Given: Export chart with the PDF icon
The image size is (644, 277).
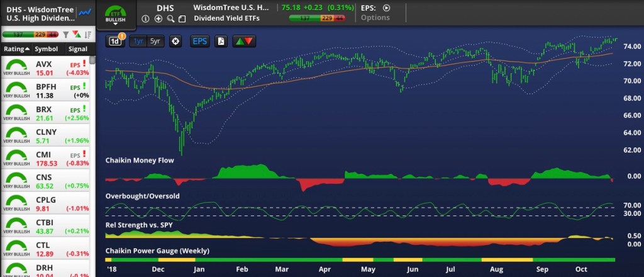Looking at the screenshot, I should coord(221,42).
